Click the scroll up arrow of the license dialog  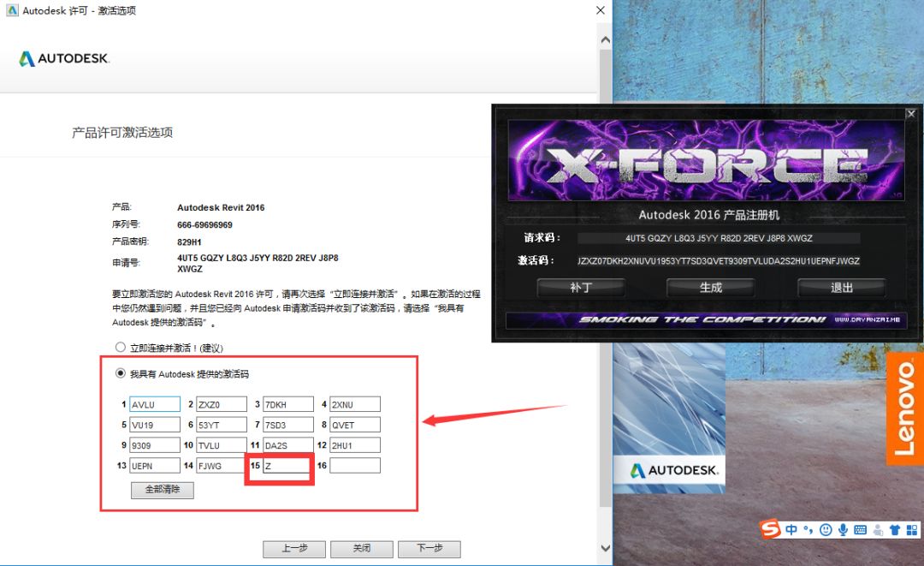pyautogui.click(x=605, y=40)
